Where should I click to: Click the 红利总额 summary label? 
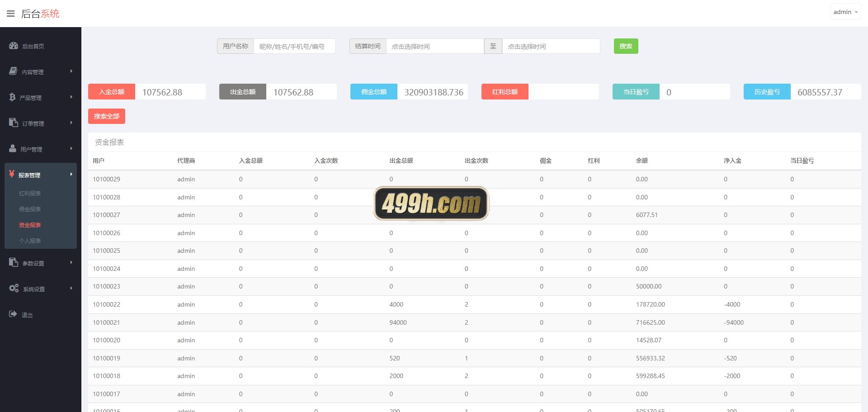coord(505,92)
